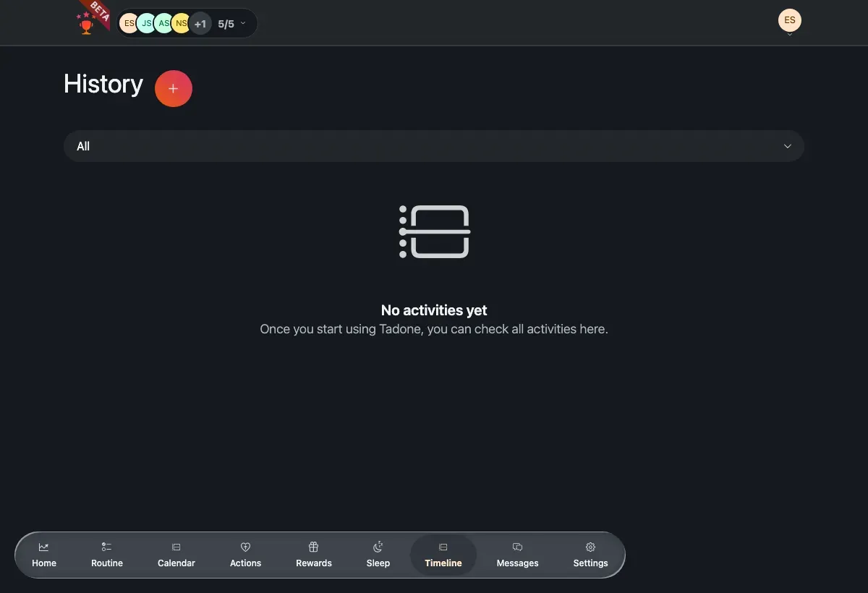This screenshot has width=868, height=593.
Task: Open the Messages tab
Action: (x=518, y=555)
